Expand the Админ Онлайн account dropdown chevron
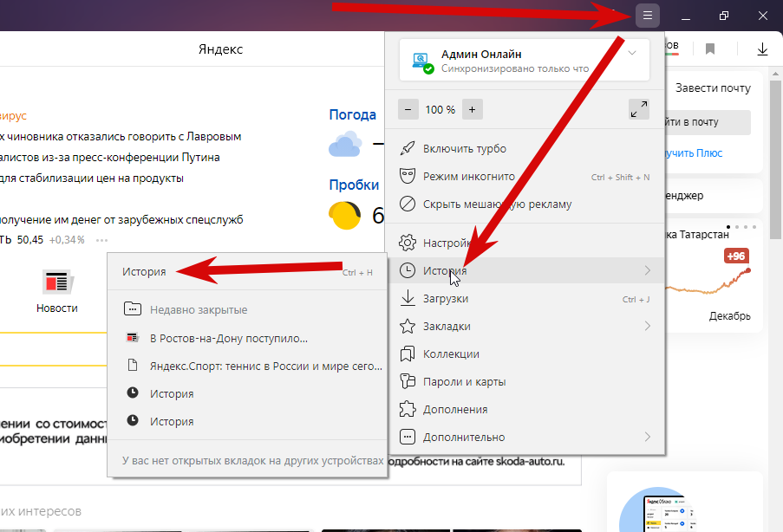This screenshot has width=783, height=532. click(x=632, y=53)
